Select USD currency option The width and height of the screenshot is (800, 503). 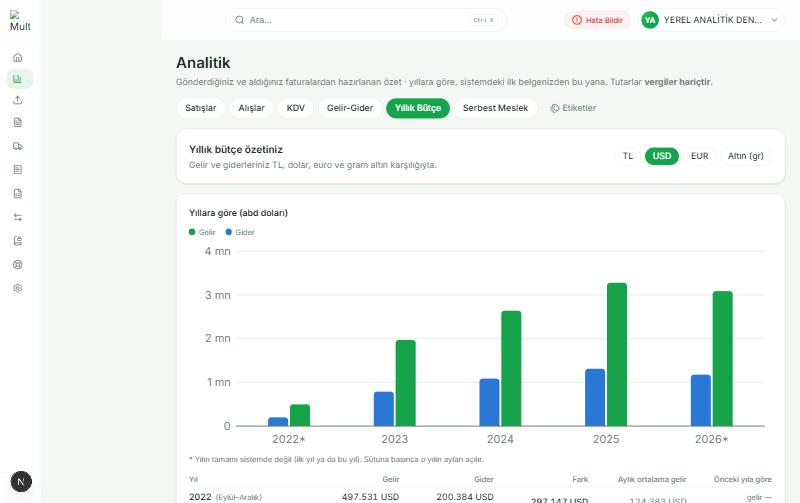[662, 156]
